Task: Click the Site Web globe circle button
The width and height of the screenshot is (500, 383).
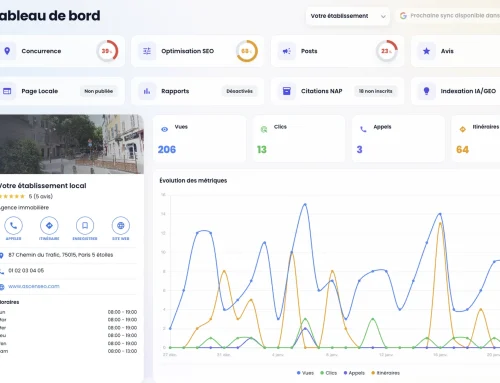Action: point(121,226)
